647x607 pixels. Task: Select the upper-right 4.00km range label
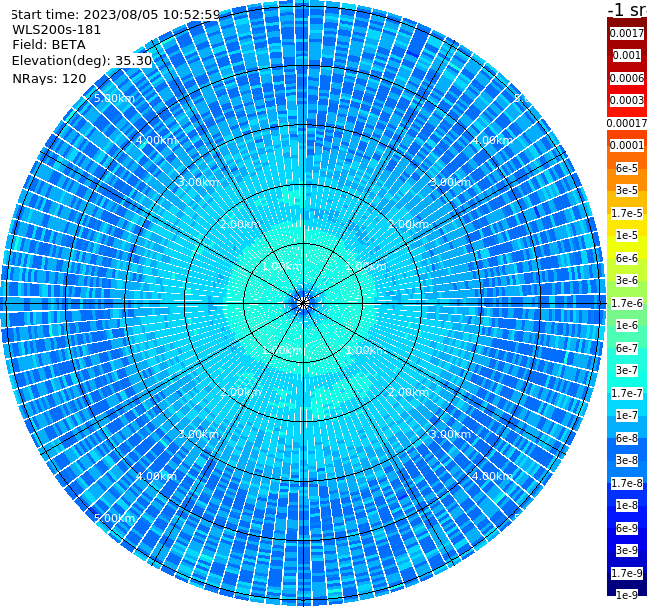(x=492, y=140)
